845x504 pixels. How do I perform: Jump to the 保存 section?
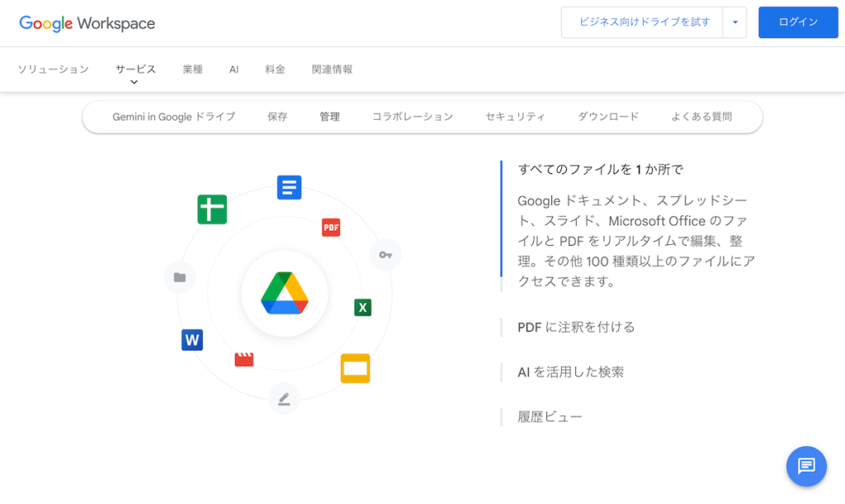click(277, 117)
